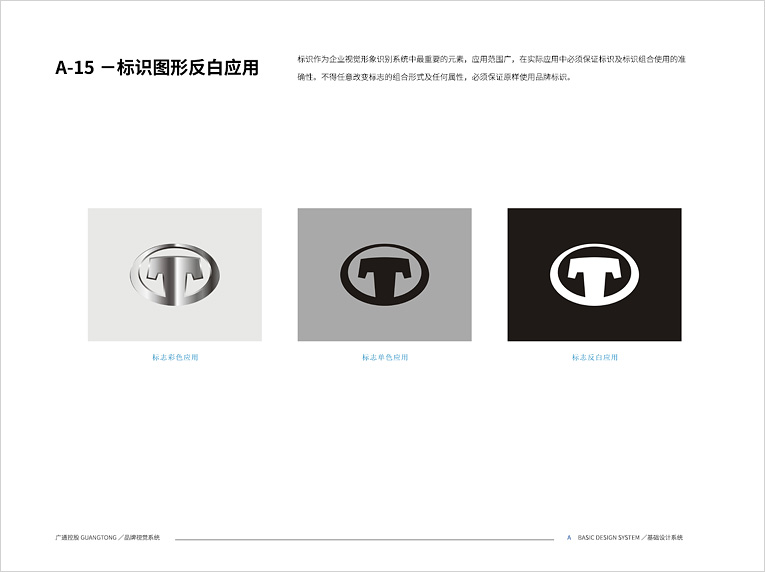The width and height of the screenshot is (765, 572).
Task: Select the caption 标志反白应用
Action: point(595,357)
